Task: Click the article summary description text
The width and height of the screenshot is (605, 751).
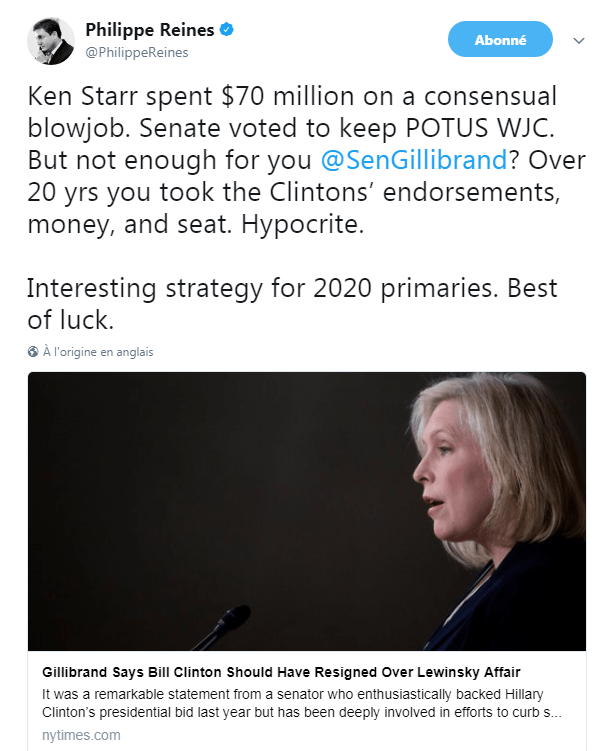Action: 300,703
